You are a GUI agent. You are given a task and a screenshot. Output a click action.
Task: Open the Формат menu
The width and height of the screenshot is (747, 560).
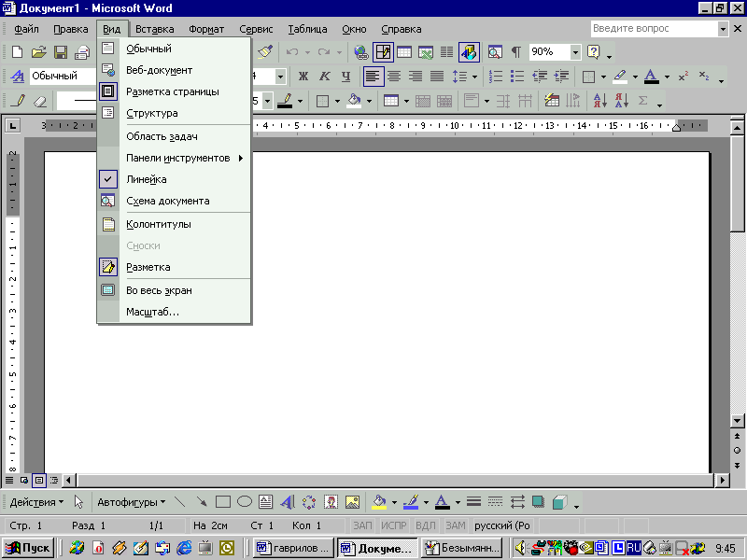pos(206,29)
